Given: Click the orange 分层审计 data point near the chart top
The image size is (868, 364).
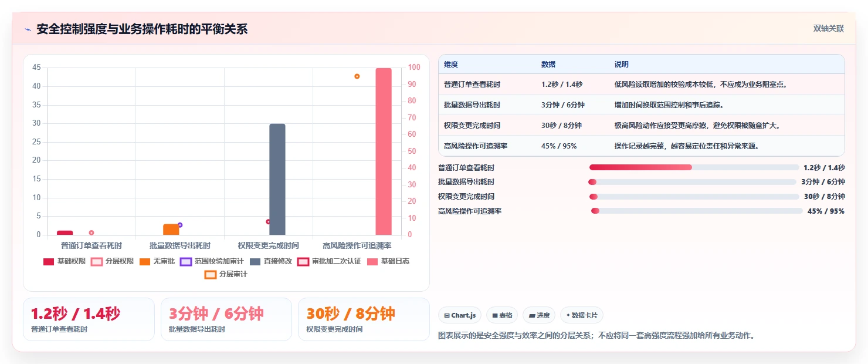Looking at the screenshot, I should point(357,76).
